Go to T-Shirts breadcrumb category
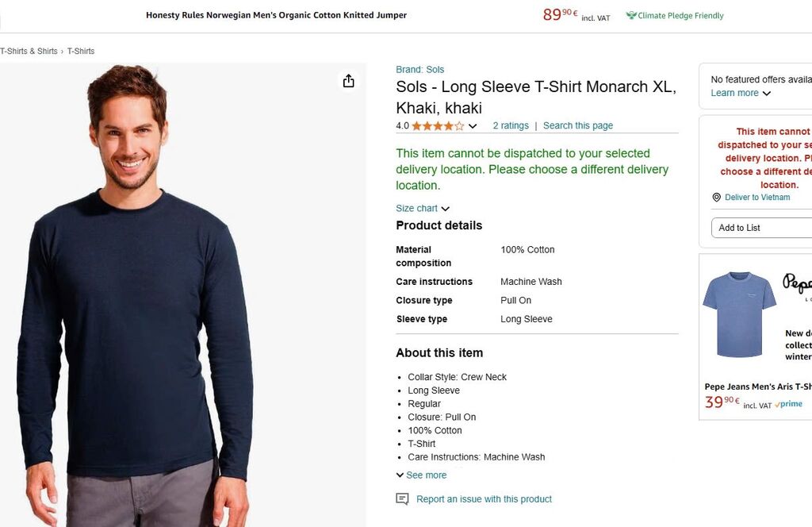This screenshot has width=812, height=527. 81,52
